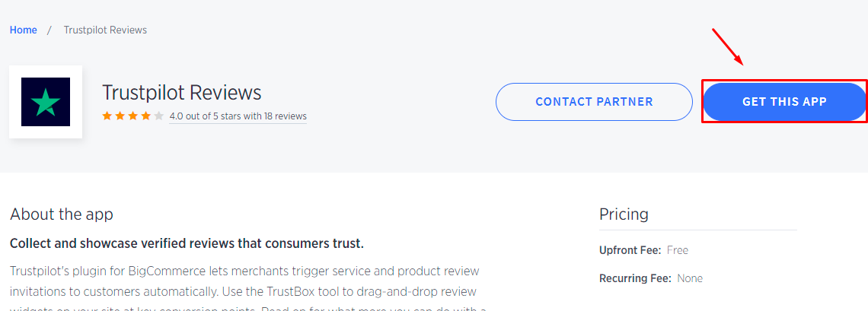The height and width of the screenshot is (311, 868).
Task: Click the Trustpilot green star logo
Action: [46, 102]
